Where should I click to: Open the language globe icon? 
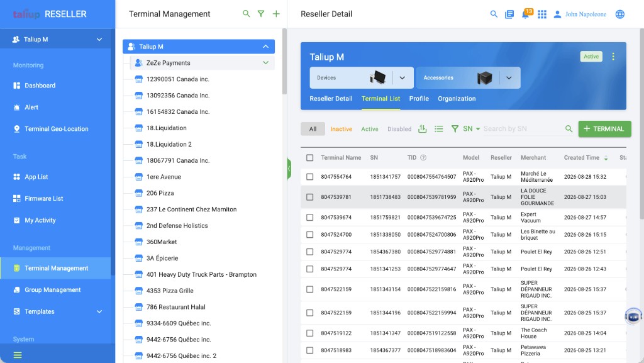pos(619,14)
